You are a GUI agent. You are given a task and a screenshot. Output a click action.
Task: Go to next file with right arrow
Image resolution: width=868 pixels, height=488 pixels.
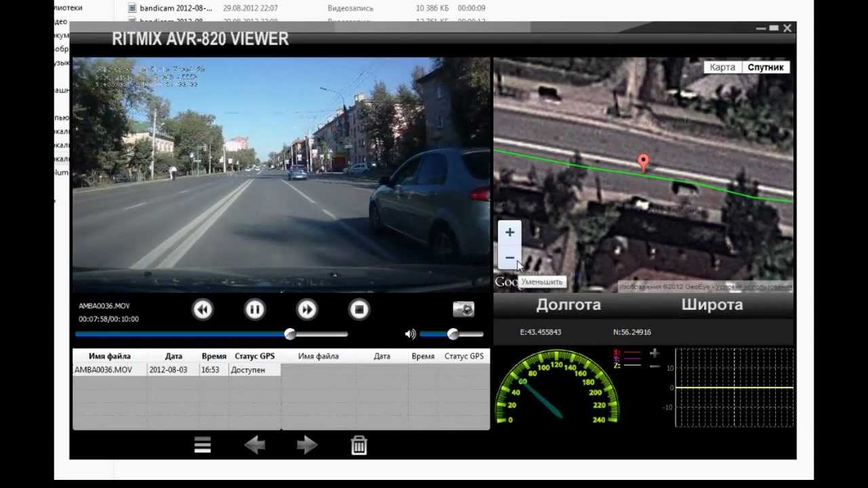pos(307,445)
